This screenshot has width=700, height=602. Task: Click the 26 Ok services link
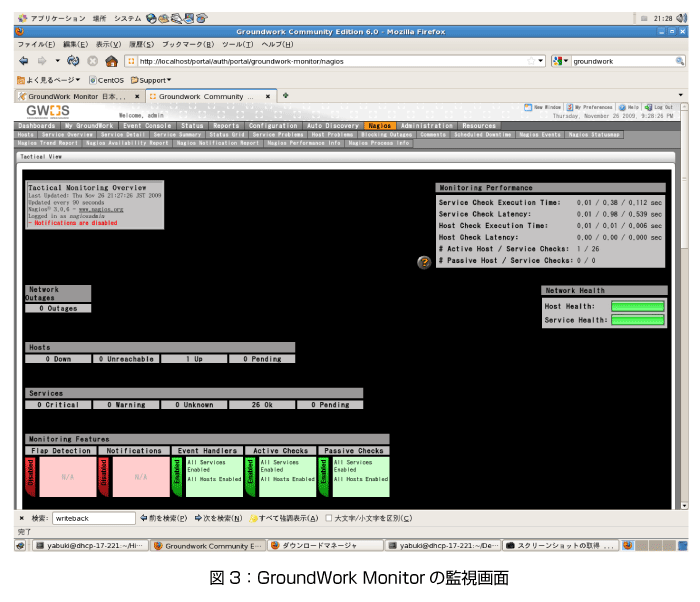(262, 405)
